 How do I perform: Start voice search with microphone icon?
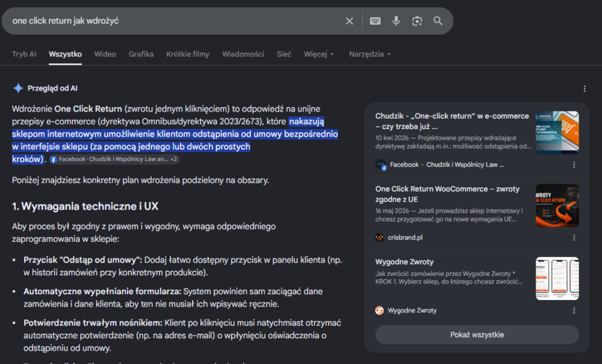point(396,21)
